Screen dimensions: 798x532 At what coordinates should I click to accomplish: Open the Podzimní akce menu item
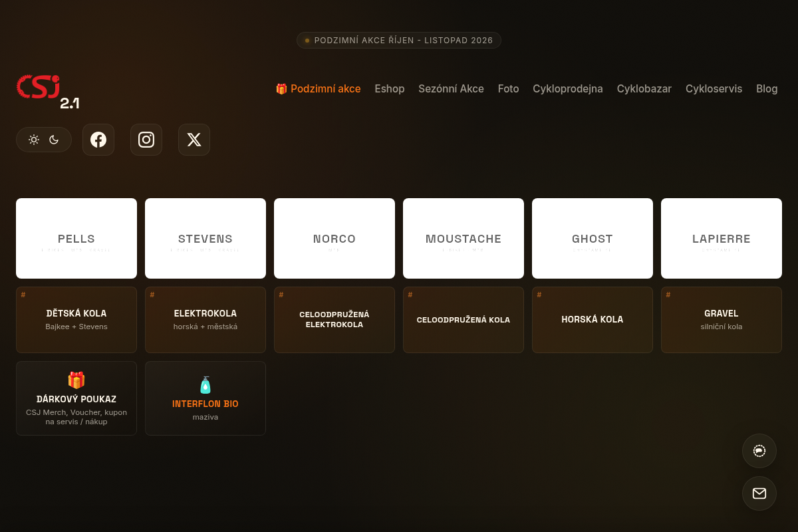[x=319, y=89]
